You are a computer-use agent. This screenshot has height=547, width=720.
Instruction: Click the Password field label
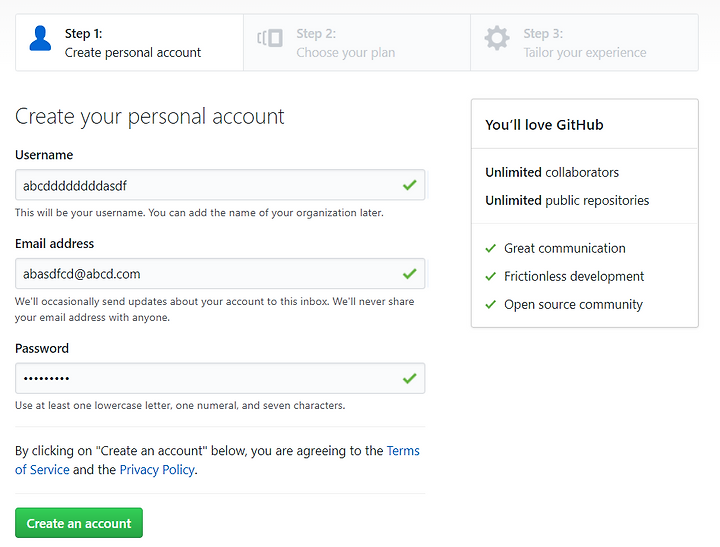coord(42,349)
